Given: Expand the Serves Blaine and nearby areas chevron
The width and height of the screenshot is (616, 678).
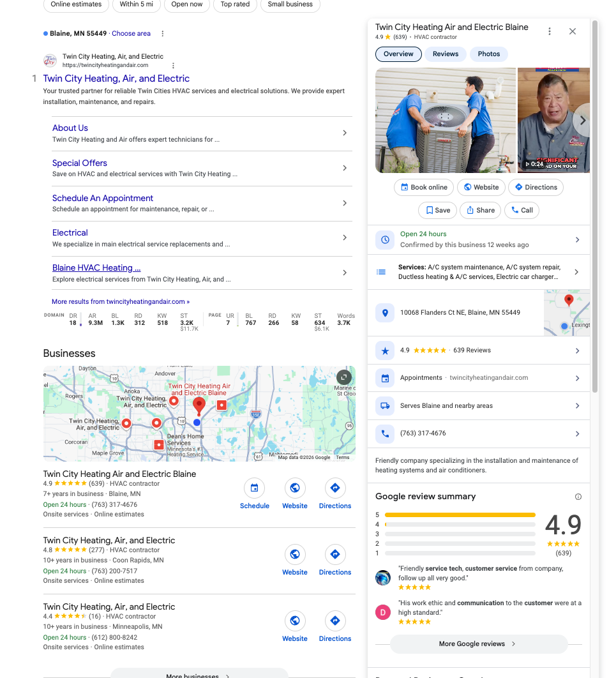Looking at the screenshot, I should (577, 405).
